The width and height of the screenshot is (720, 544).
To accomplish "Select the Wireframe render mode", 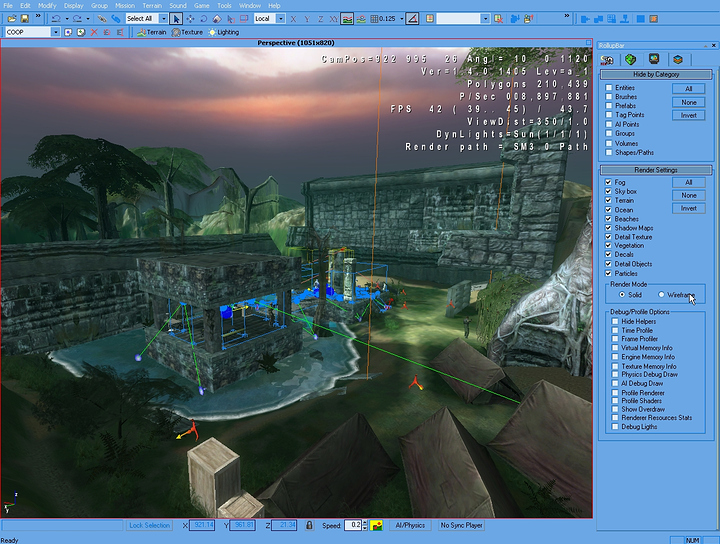I will [661, 295].
